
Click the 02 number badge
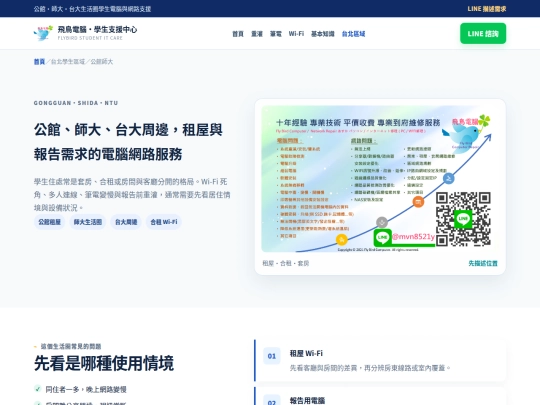point(272,401)
